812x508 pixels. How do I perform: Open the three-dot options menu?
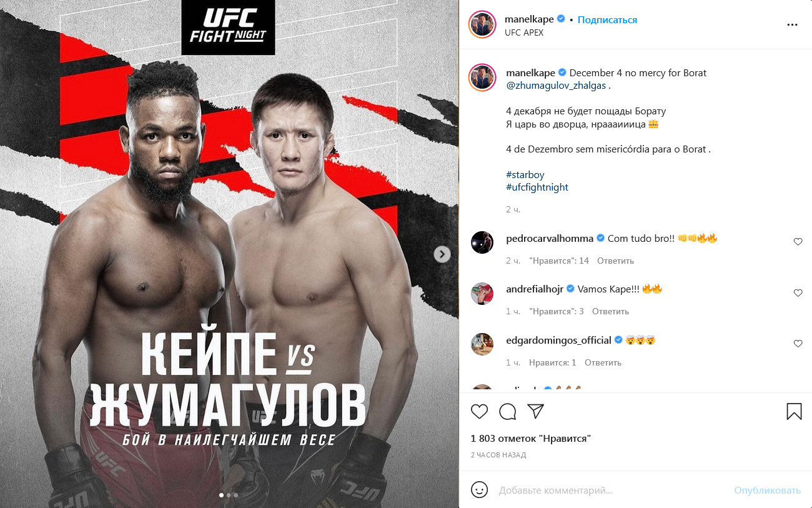click(793, 25)
